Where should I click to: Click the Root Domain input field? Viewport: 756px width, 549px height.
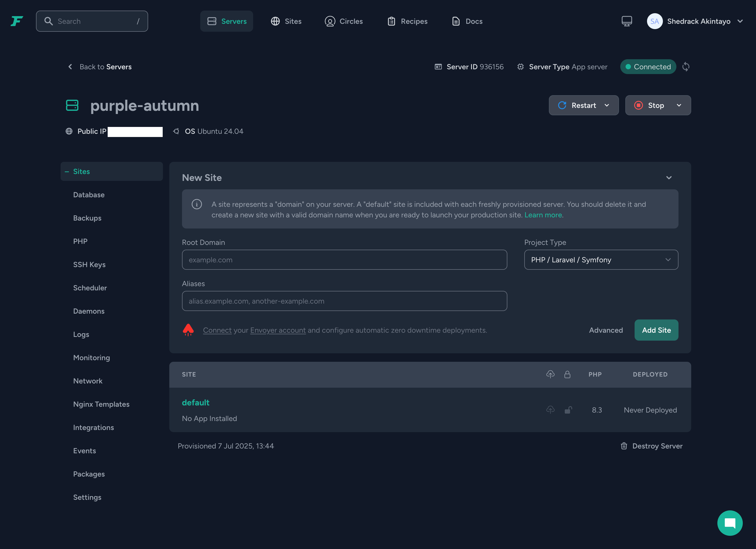tap(344, 260)
